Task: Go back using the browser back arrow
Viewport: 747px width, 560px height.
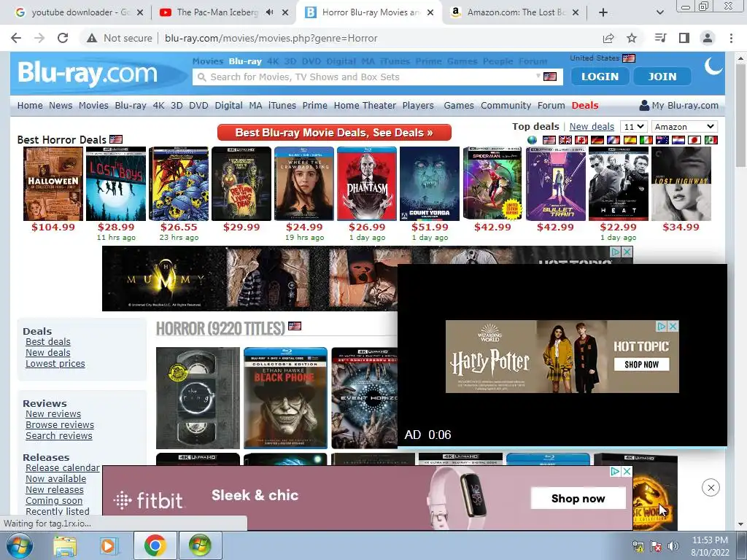Action: [16, 38]
